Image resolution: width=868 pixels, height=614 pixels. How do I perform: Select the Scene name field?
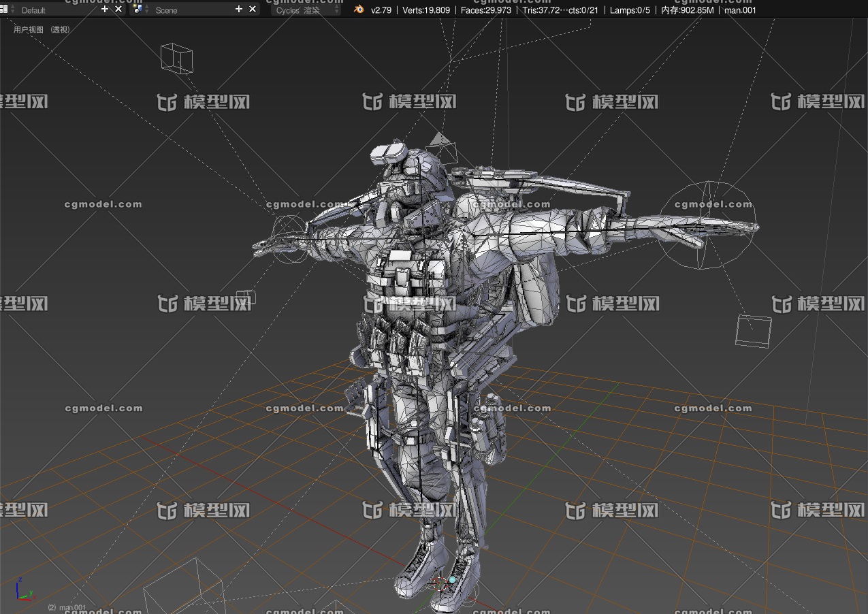(x=192, y=10)
